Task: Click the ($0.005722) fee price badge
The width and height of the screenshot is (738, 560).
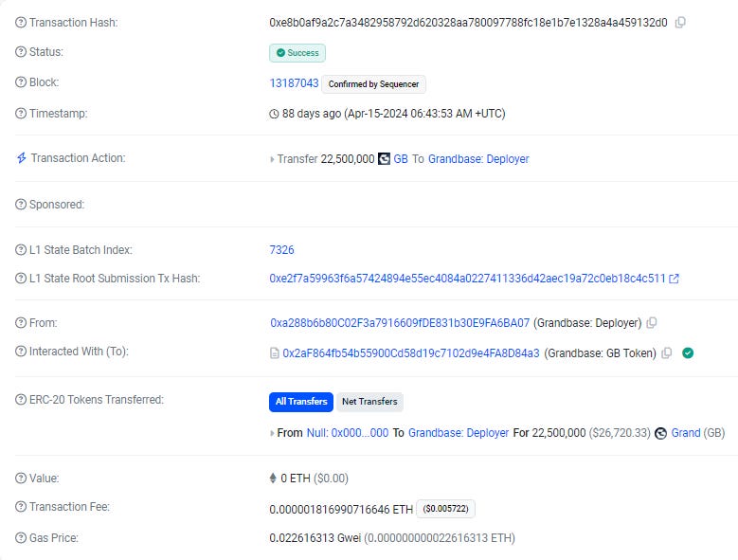Action: coord(445,509)
